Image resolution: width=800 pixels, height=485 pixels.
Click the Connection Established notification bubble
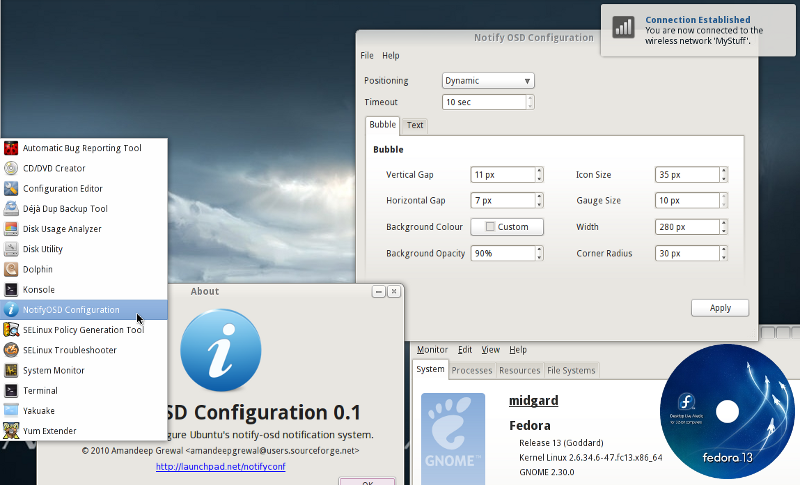click(698, 31)
